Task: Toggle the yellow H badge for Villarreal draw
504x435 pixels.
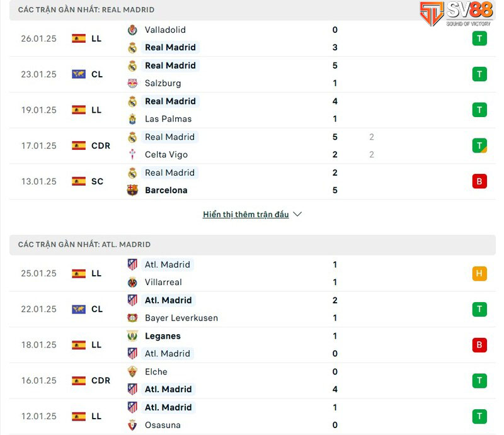Action: coord(479,274)
